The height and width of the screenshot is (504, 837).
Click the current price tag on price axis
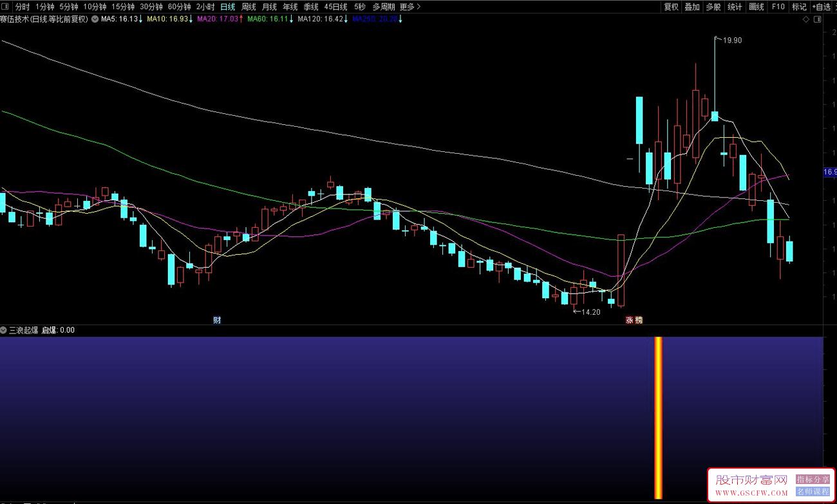(x=830, y=173)
